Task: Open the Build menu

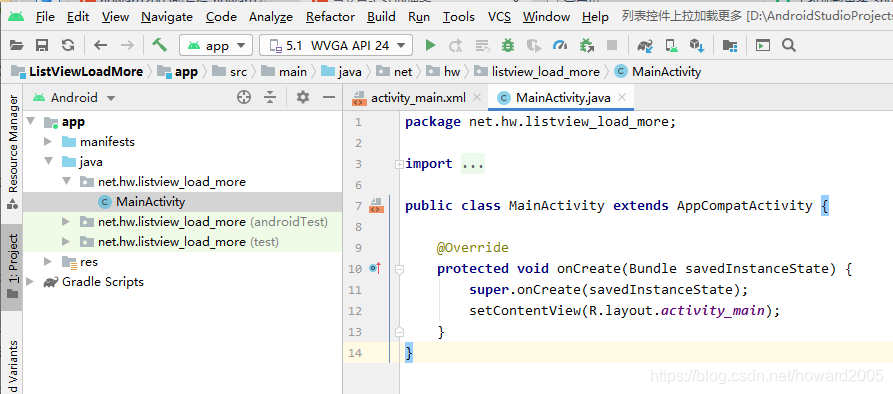Action: point(381,17)
